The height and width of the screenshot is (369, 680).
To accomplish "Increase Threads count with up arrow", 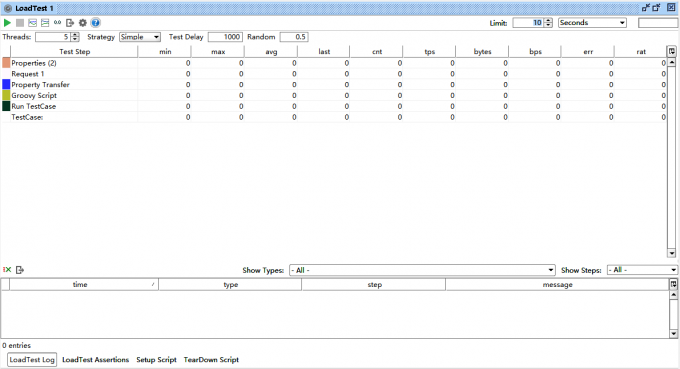I will [75, 35].
